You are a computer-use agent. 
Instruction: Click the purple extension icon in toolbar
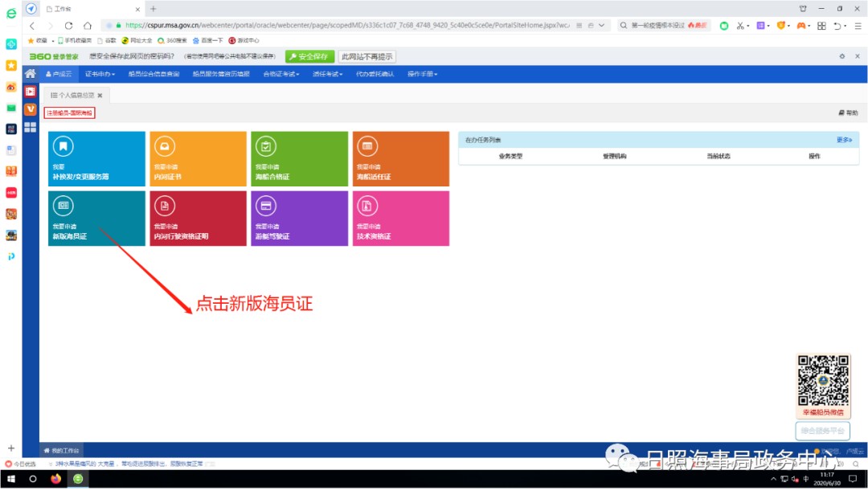(761, 26)
